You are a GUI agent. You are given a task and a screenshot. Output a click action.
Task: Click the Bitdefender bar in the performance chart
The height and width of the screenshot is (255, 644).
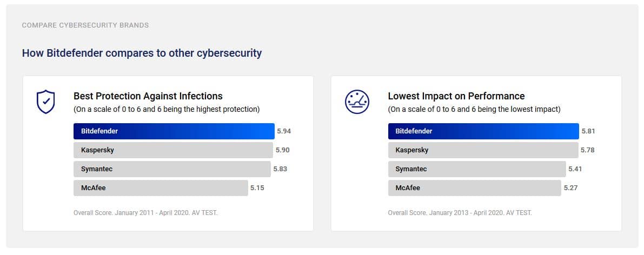pyautogui.click(x=483, y=131)
